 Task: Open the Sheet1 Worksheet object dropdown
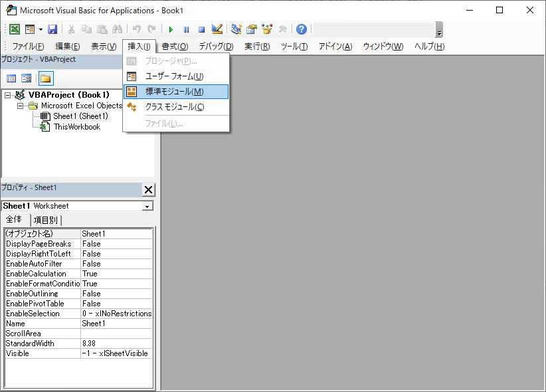[147, 206]
